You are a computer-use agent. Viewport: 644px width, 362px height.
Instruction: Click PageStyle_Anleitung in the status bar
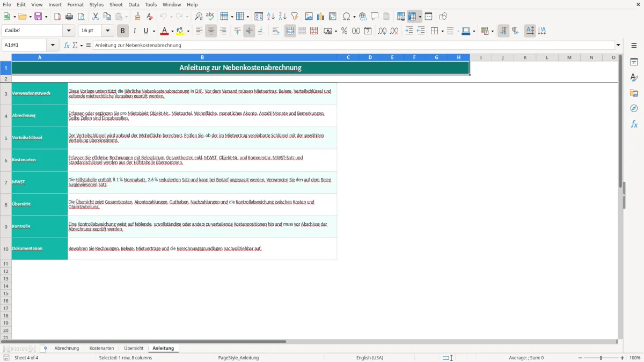tap(238, 358)
